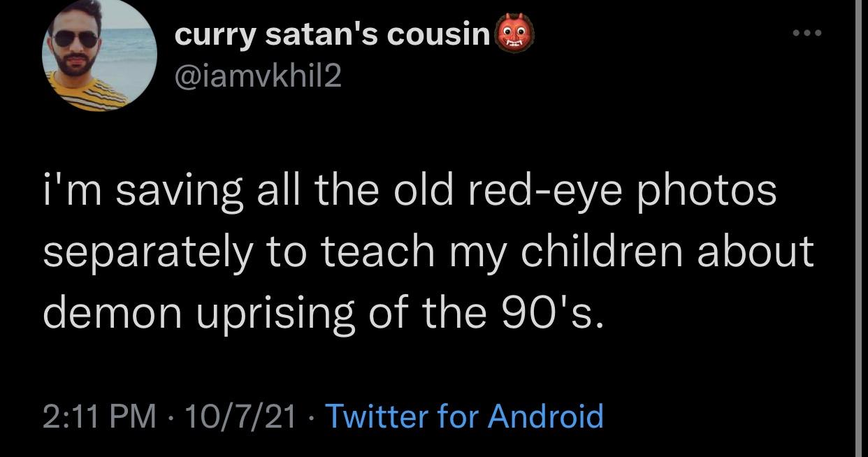Click the 2:11 PM timestamp
The image size is (868, 457).
coord(99,416)
